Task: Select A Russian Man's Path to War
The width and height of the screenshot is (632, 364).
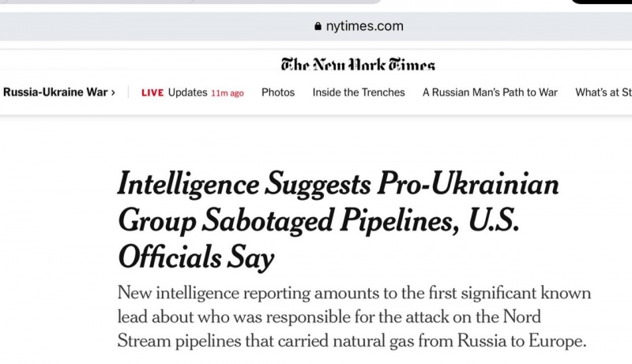Action: coord(490,92)
